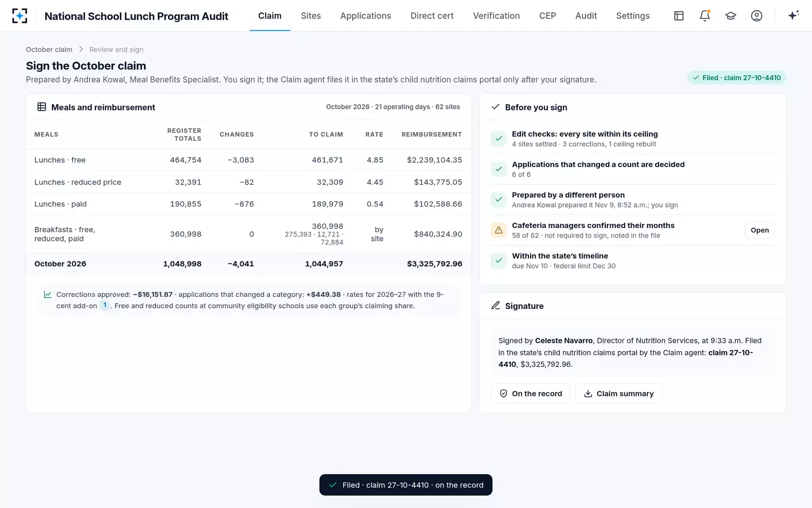Viewport: 812px width, 508px height.
Task: Click the Lunches · free row label
Action: click(x=60, y=160)
